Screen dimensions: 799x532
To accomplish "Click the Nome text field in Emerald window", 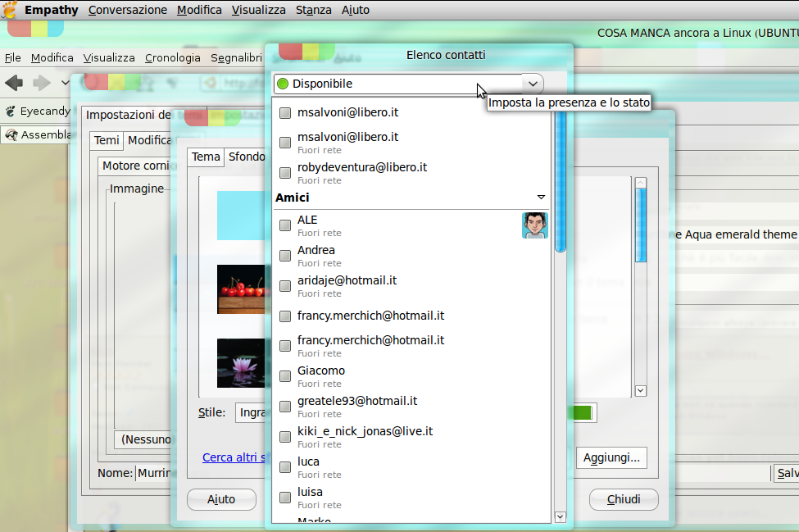I will coord(154,474).
